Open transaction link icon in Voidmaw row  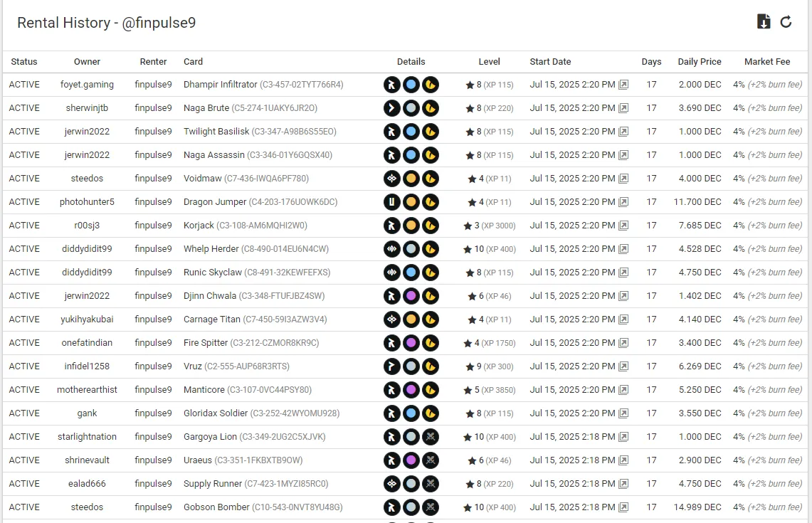(x=623, y=179)
